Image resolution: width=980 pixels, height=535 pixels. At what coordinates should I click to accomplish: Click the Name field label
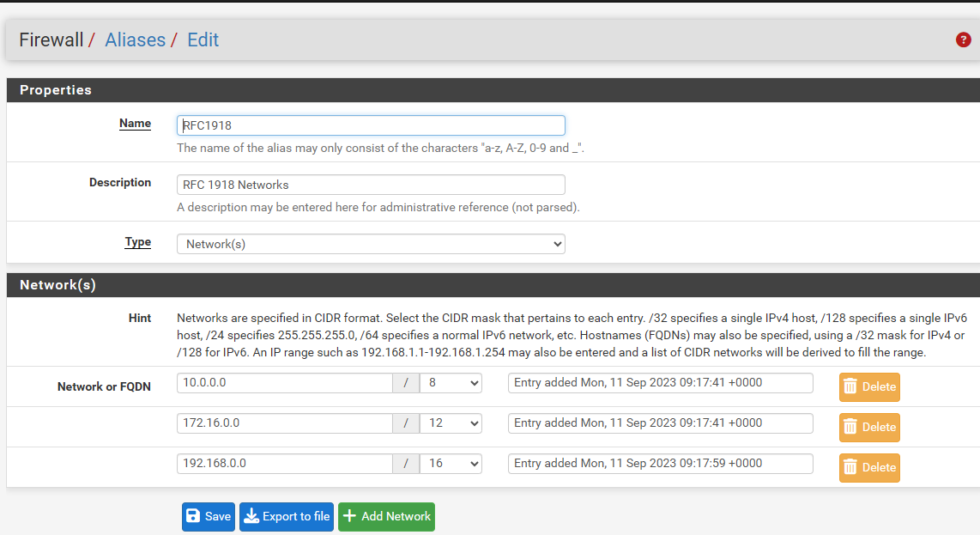[135, 124]
